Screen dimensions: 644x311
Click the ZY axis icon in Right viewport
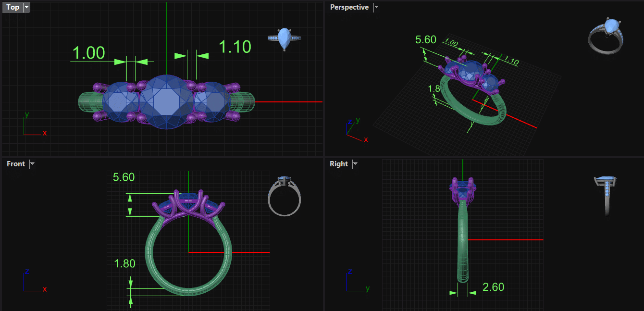coord(356,283)
